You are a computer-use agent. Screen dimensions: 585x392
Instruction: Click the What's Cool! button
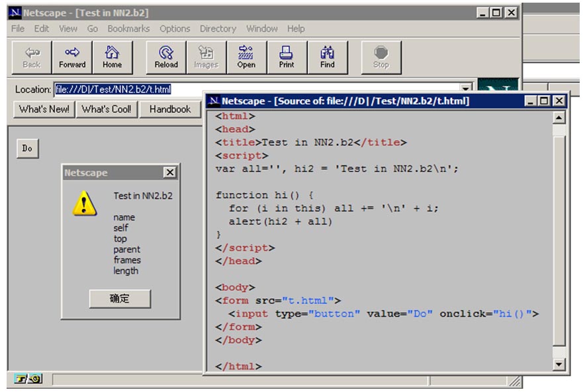[x=107, y=109]
